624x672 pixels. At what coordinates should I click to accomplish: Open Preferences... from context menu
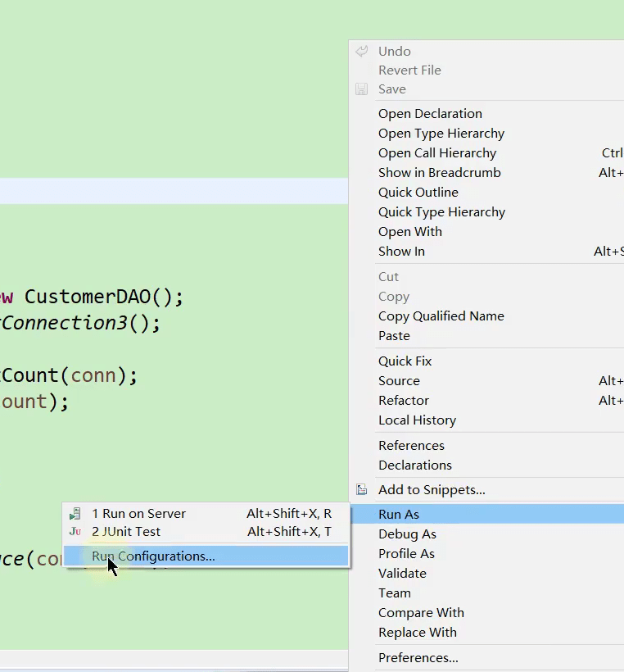coord(418,658)
